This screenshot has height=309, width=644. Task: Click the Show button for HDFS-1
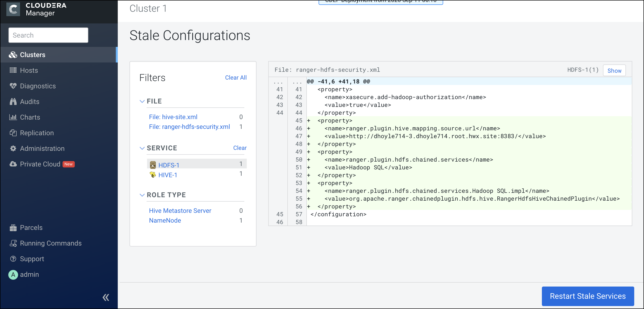tap(614, 71)
